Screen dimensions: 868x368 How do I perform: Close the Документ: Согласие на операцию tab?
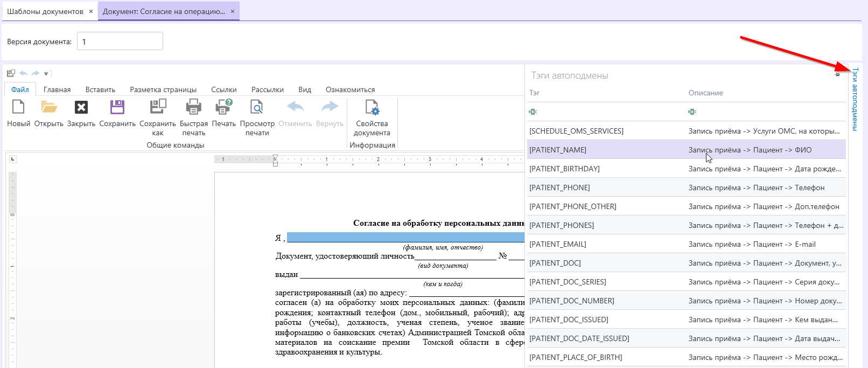click(233, 11)
